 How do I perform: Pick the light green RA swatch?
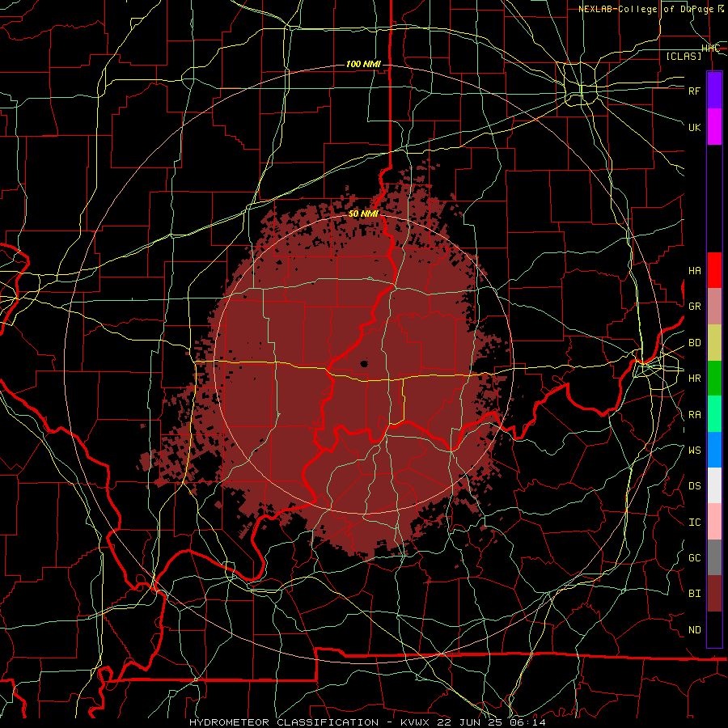714,414
